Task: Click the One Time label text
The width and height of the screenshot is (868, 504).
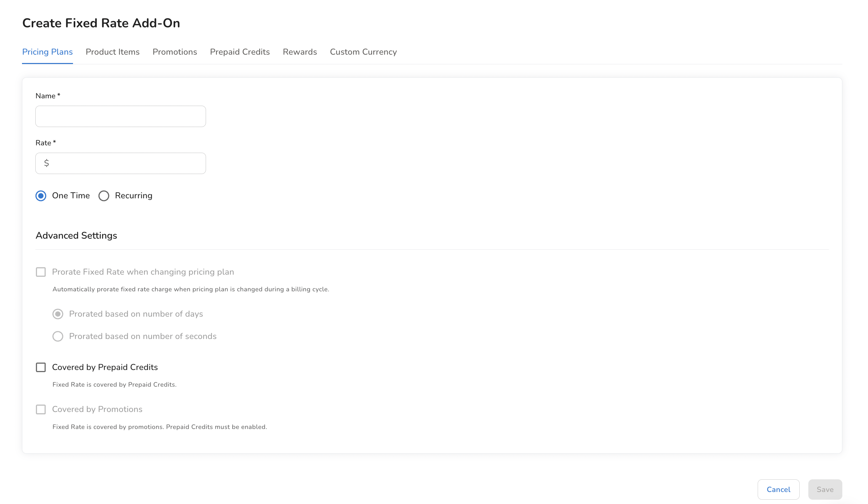Action: pos(71,196)
